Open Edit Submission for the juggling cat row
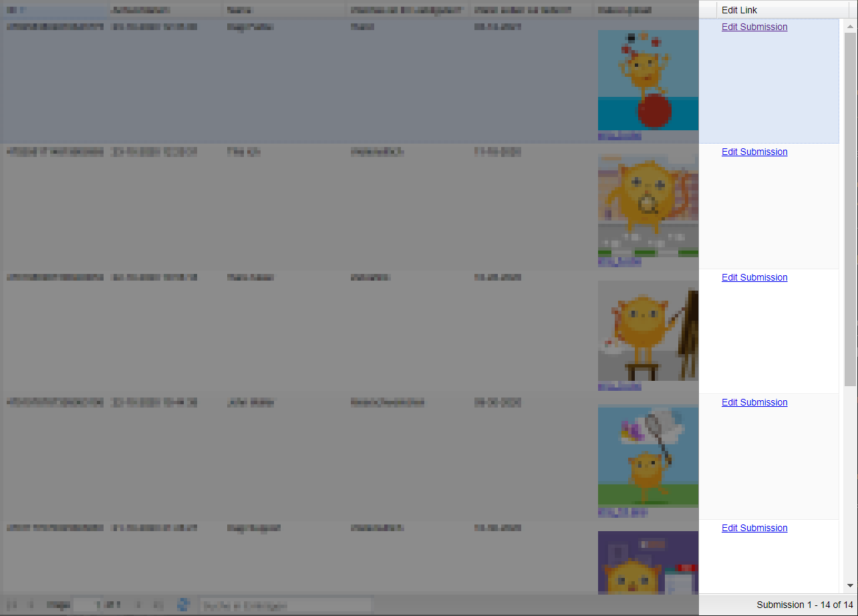The height and width of the screenshot is (616, 858). pos(754,27)
